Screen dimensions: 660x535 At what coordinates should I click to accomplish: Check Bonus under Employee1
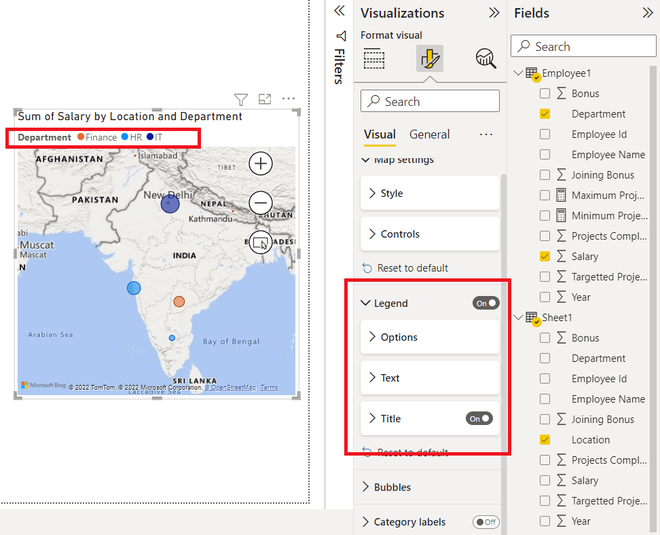(545, 93)
